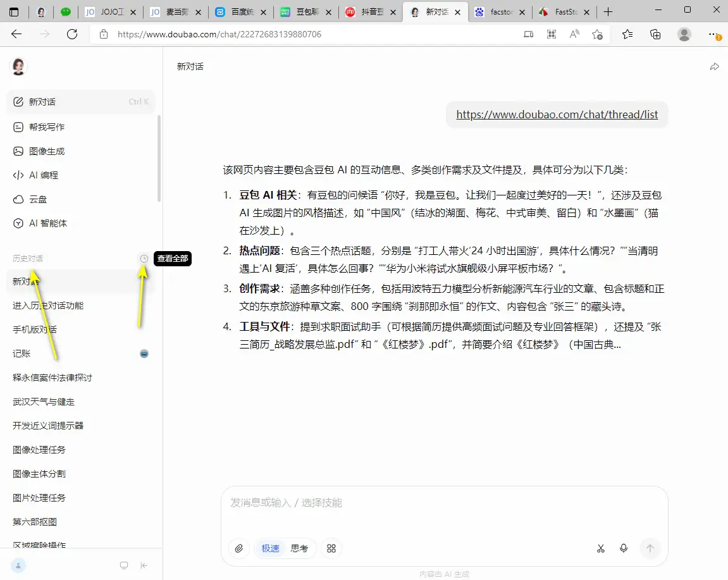728x580 pixels.
Task: Switch to the facstor tab
Action: [500, 12]
